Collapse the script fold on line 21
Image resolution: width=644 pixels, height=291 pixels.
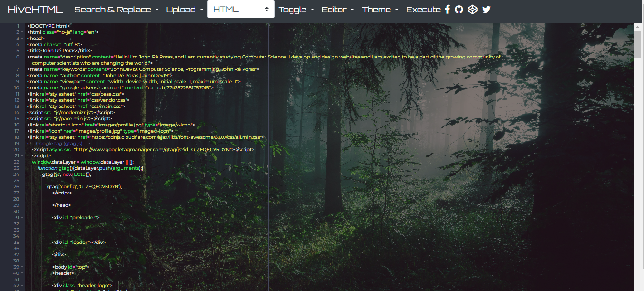22,155
